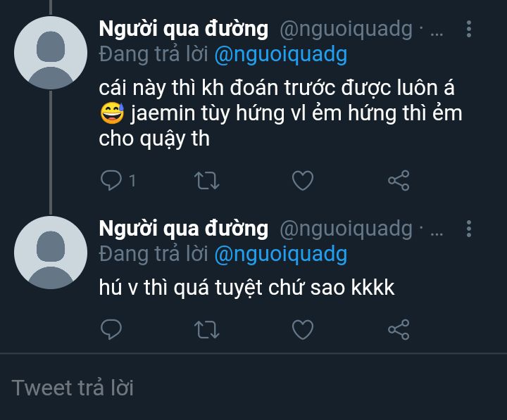Screen dimensions: 507x420
Task: Open three-dot menu on the jaemin tweet
Action: pos(470,30)
